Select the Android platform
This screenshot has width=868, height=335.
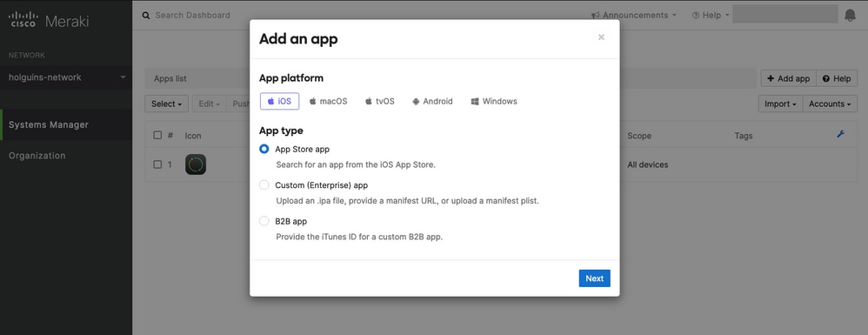[x=432, y=101]
